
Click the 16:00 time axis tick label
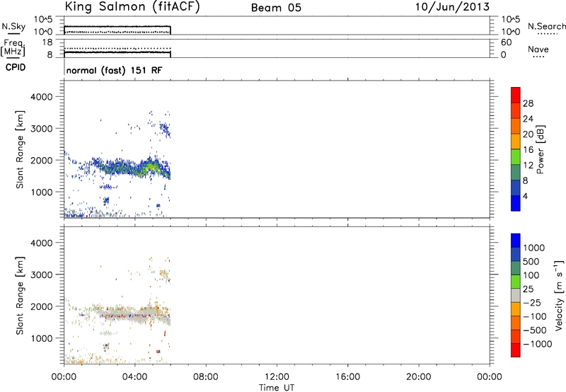[x=347, y=377]
